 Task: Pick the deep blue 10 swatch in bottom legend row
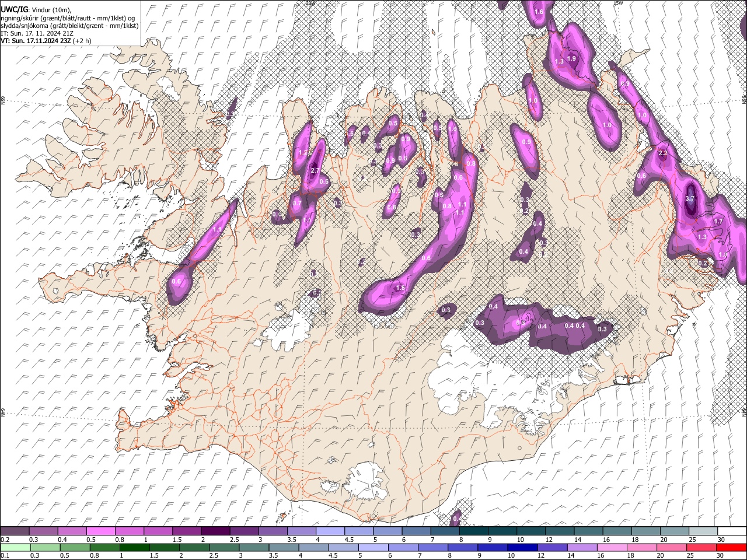[x=522, y=547]
